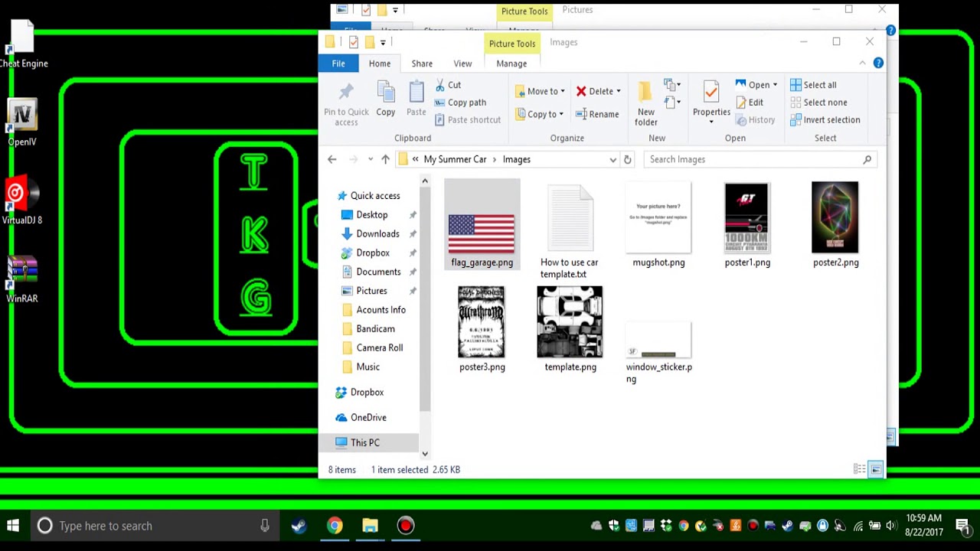Open the Manage tab under Picture Tools
Image resolution: width=980 pixels, height=551 pixels.
511,64
